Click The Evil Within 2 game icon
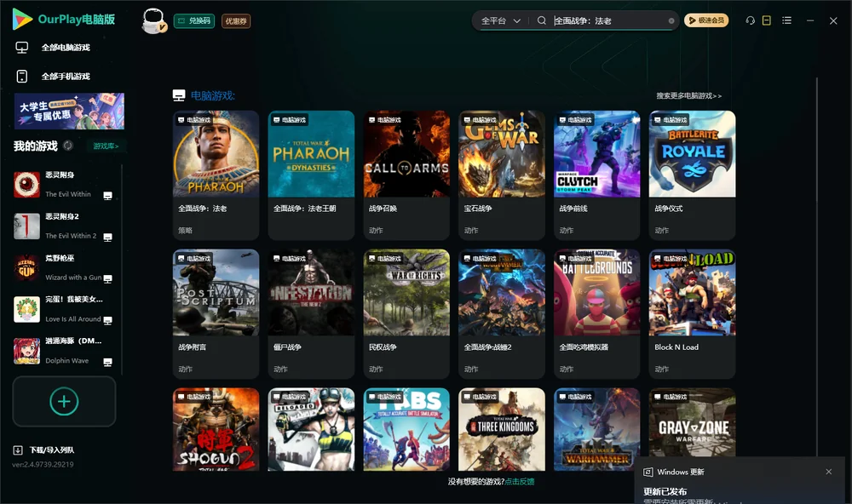852x504 pixels. tap(26, 226)
